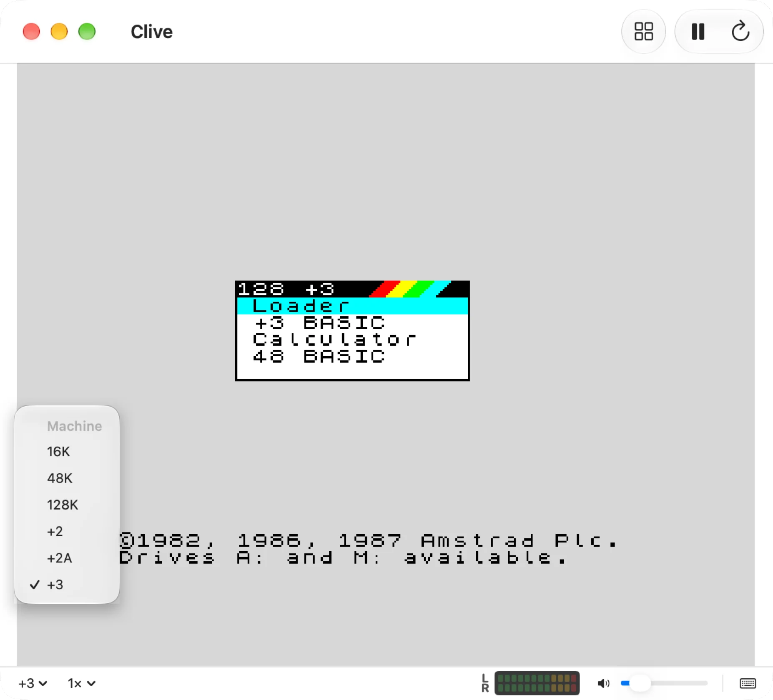
Task: Click the Calculator entry
Action: pos(352,340)
